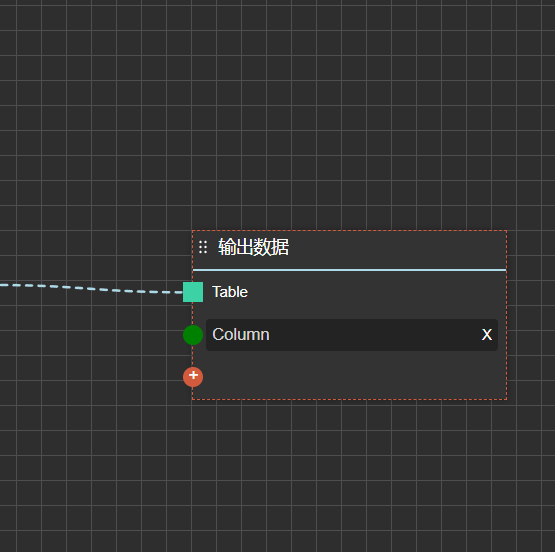The image size is (555, 552).
Task: Click blank canvas left of node below dashed line
Action: pyautogui.click(x=92, y=354)
